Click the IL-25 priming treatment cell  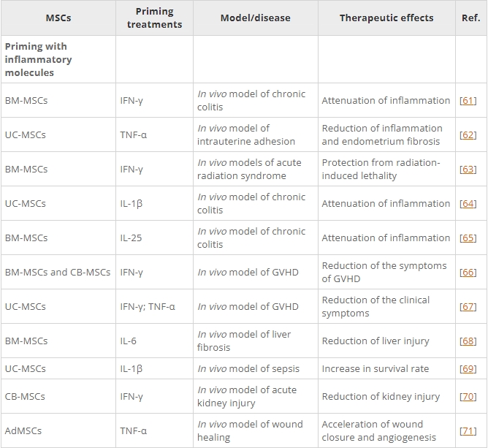pos(130,238)
